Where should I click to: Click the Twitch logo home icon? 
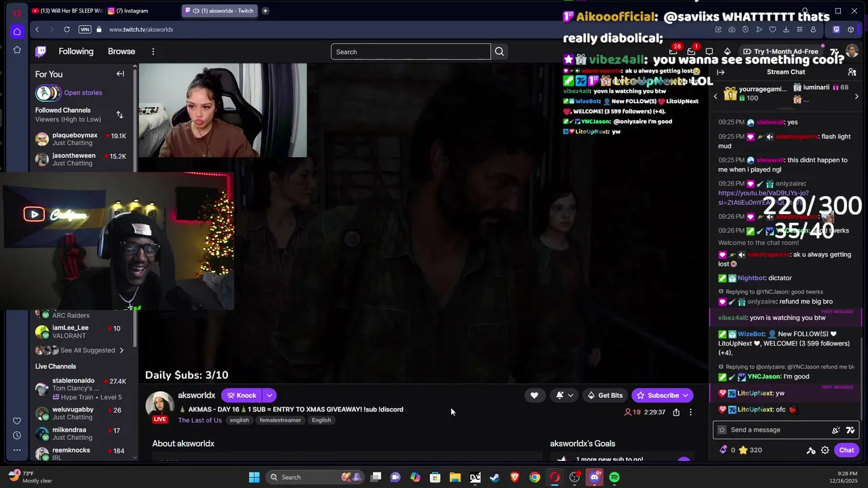(x=41, y=52)
